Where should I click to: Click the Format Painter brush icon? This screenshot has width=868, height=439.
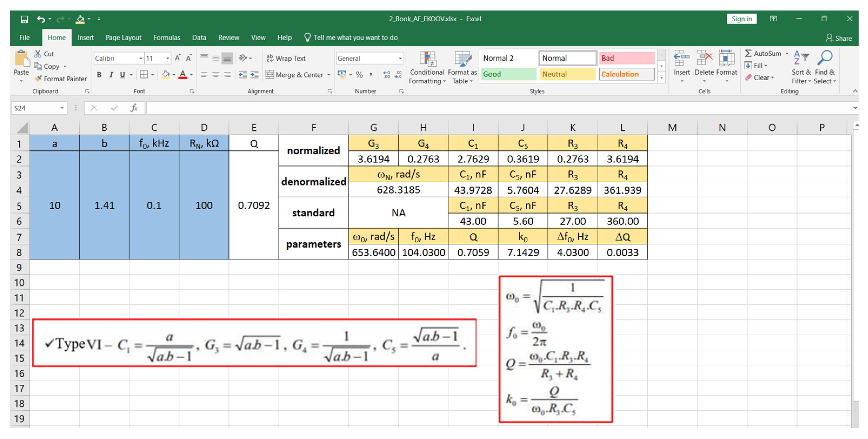click(38, 79)
